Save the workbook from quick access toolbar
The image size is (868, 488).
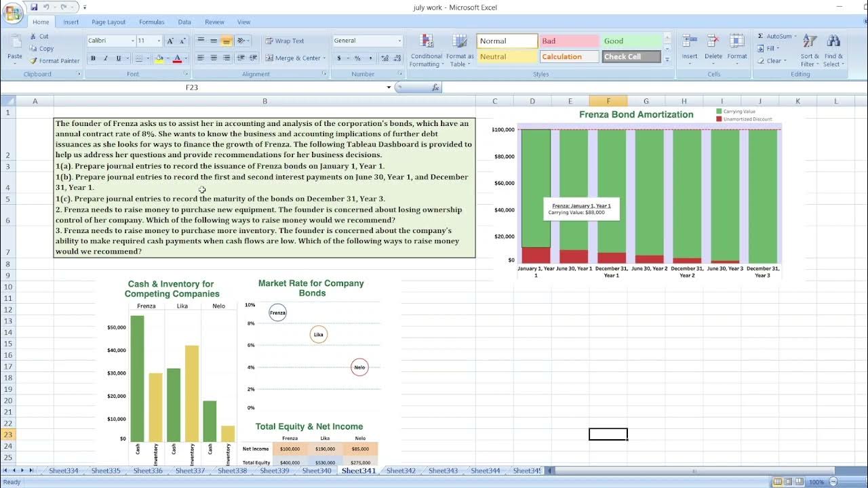pyautogui.click(x=34, y=7)
